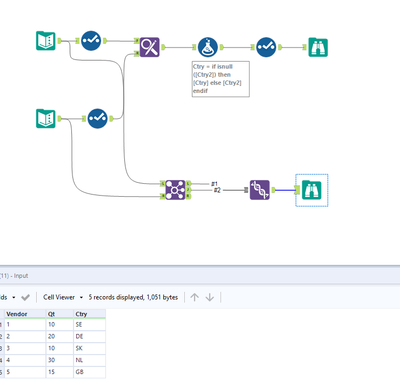Click the lower Text Input output anchor
400x381 pixels.
[60, 118]
